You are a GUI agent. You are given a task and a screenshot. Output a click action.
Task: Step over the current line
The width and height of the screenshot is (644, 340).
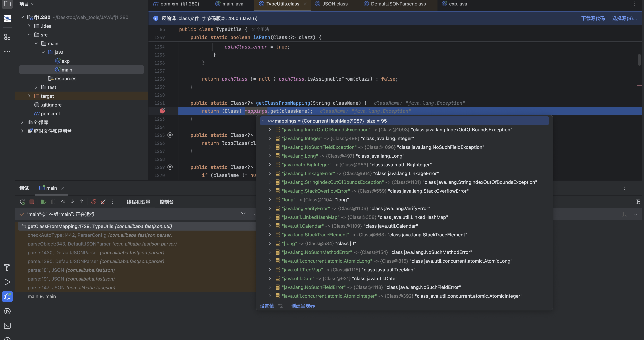[x=63, y=202]
